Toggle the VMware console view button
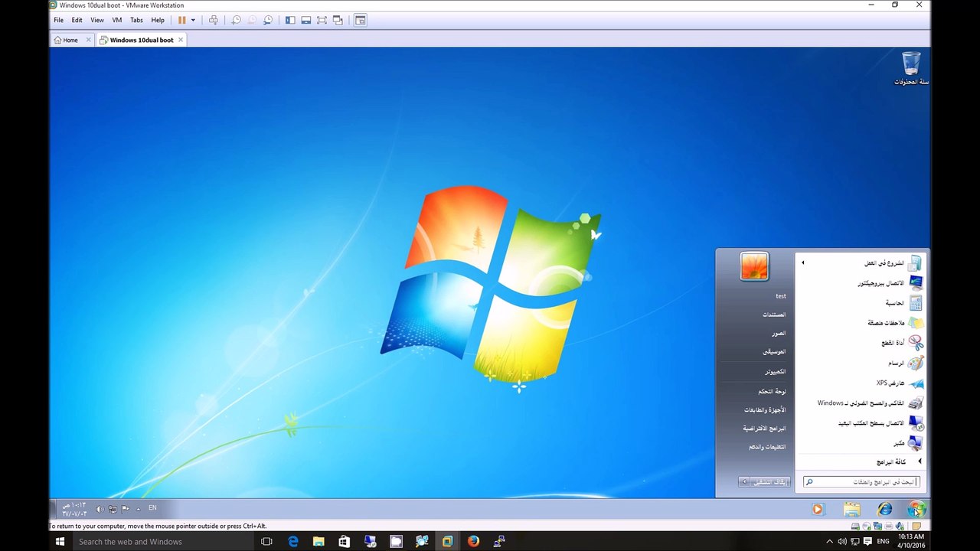980x551 pixels. pyautogui.click(x=361, y=20)
